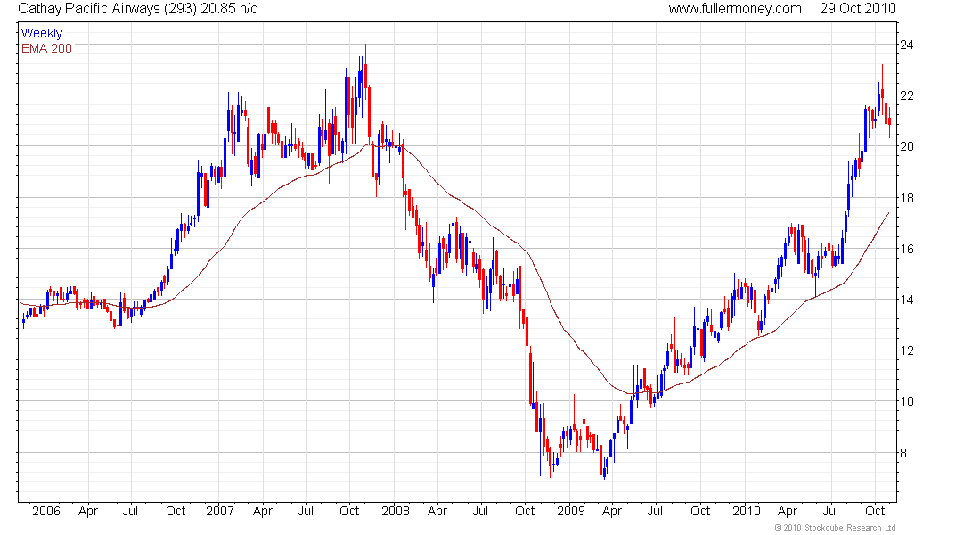Click the 8 price axis label
The width and height of the screenshot is (980, 535).
tap(903, 452)
